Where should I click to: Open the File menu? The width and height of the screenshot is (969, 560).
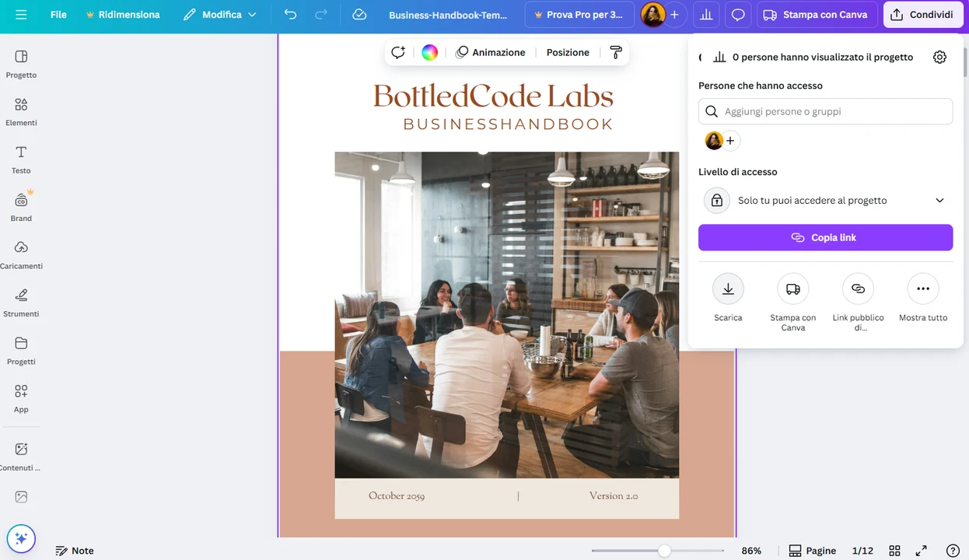tap(58, 15)
